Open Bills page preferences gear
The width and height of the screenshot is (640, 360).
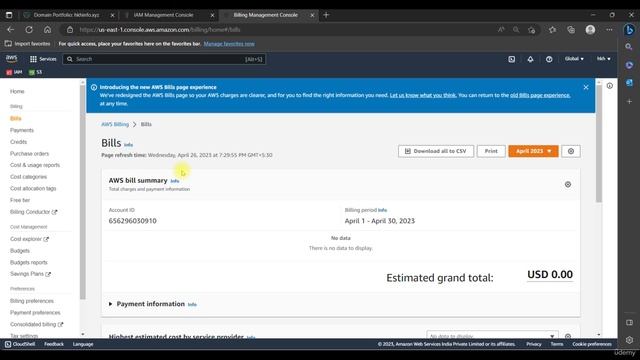coord(571,151)
